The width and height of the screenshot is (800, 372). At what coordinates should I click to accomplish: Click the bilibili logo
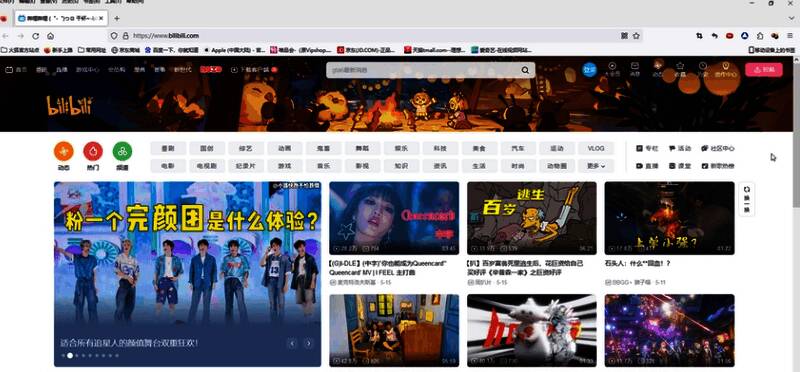pos(69,106)
